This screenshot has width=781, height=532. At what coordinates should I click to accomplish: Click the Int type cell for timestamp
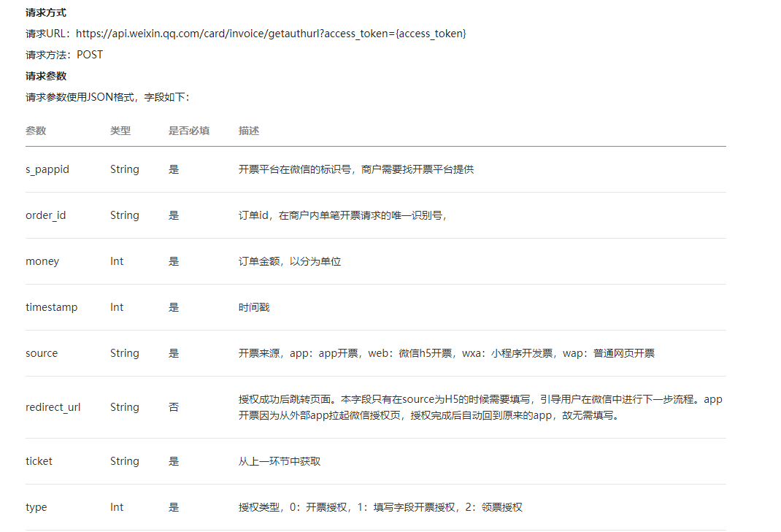pos(117,307)
